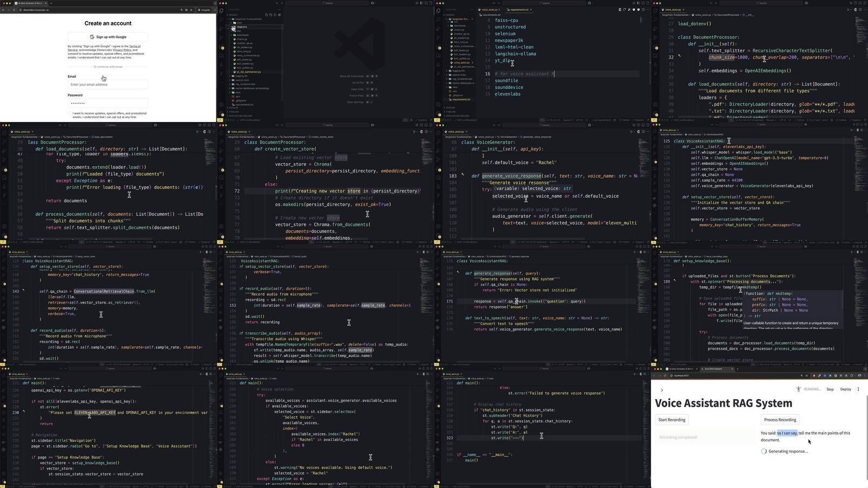Image resolution: width=868 pixels, height=488 pixels.
Task: Bookmark the ElevenLabs sign-up page with the star
Action: pyautogui.click(x=192, y=10)
